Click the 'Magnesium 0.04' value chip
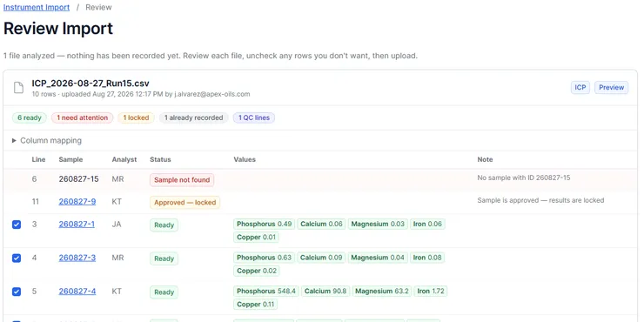Viewport: 644px width, 322px height. [x=378, y=258]
